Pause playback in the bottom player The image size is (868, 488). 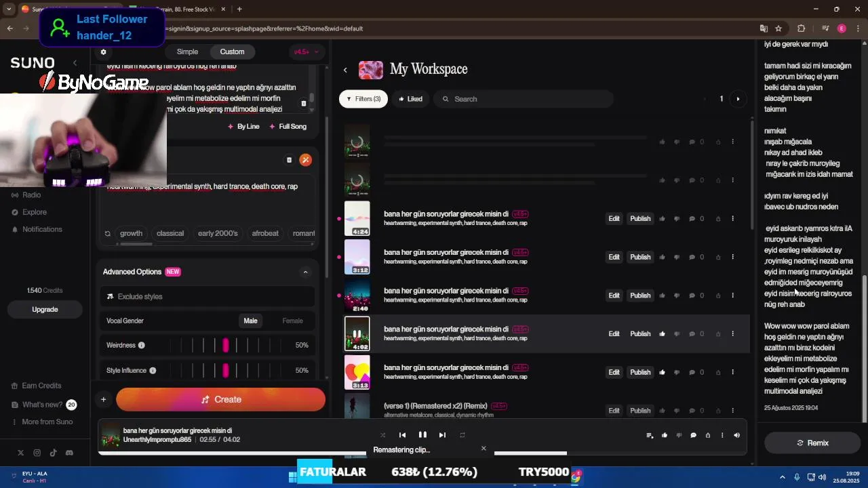click(422, 435)
